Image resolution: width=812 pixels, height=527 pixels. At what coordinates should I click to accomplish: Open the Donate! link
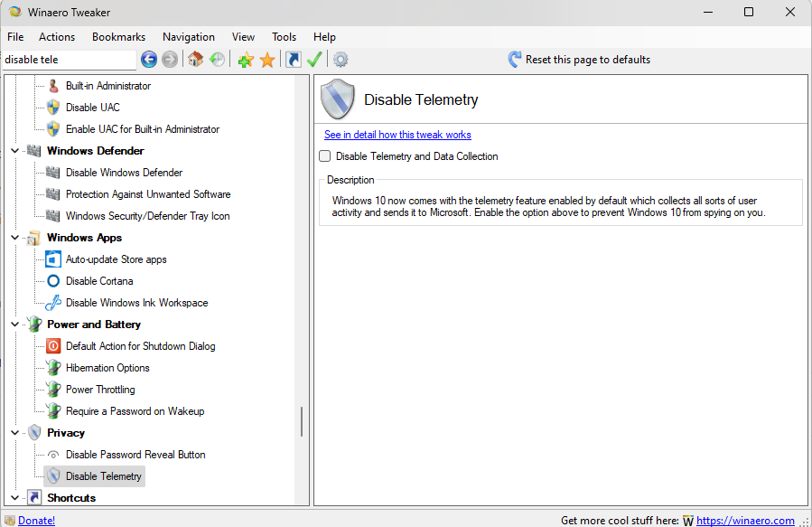36,521
